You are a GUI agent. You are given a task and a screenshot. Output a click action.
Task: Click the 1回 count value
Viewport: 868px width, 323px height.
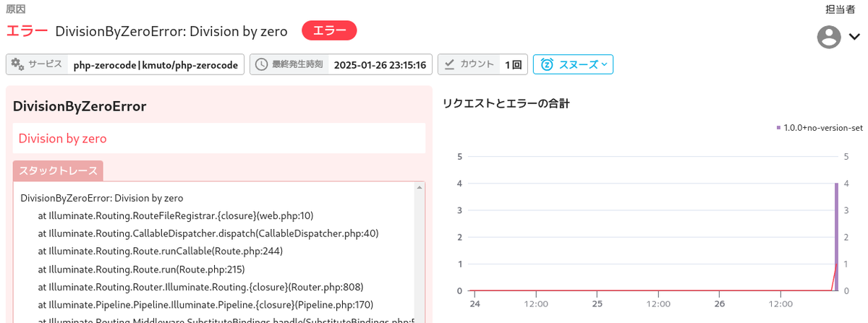(513, 64)
